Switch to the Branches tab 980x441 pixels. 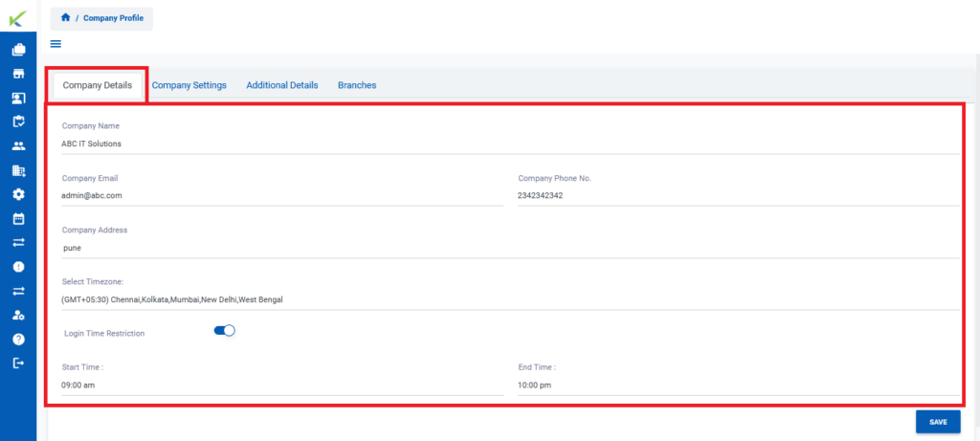tap(357, 85)
